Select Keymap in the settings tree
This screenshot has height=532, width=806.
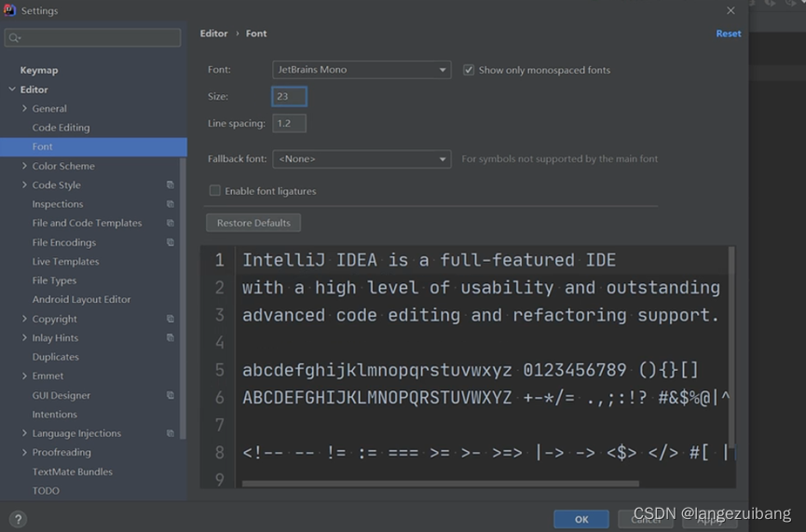39,71
